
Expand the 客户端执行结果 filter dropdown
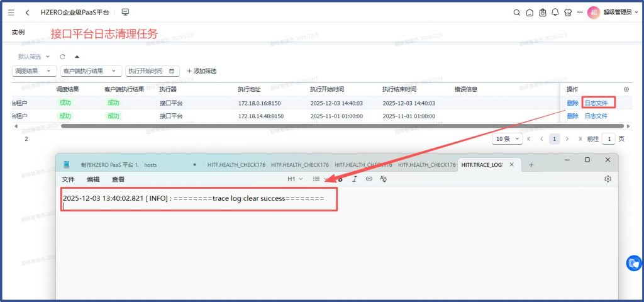click(91, 71)
